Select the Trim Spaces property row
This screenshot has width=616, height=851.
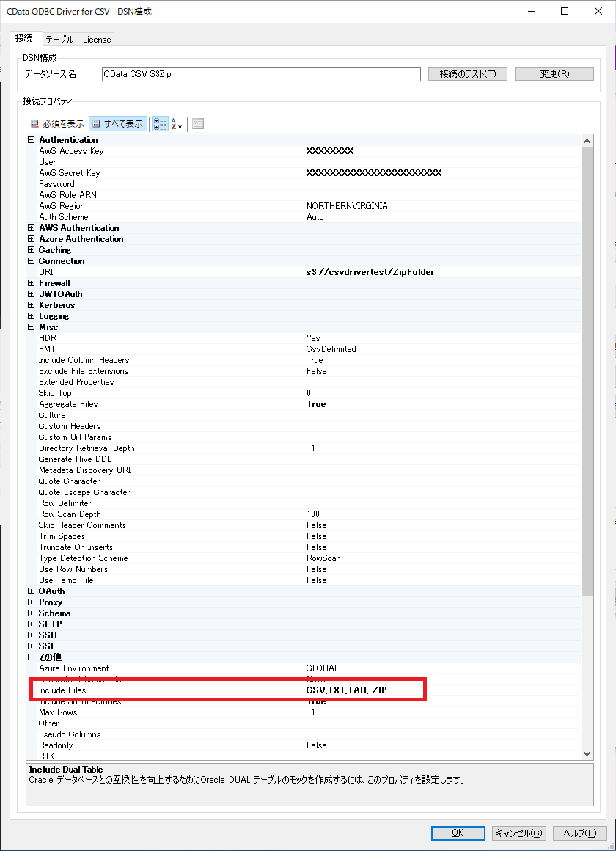(304, 536)
